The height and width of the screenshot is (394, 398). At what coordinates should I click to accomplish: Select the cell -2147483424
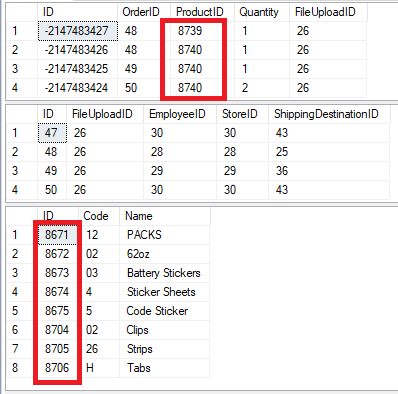pos(78,88)
